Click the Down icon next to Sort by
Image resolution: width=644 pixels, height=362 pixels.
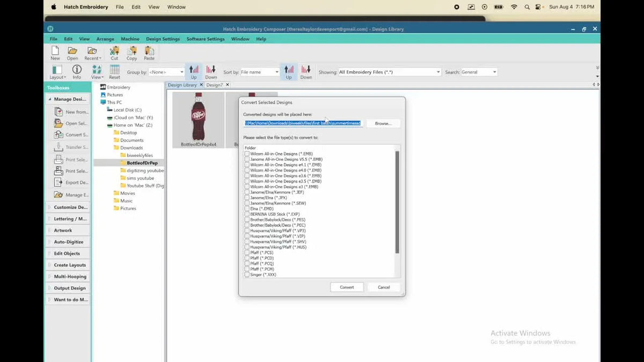306,72
